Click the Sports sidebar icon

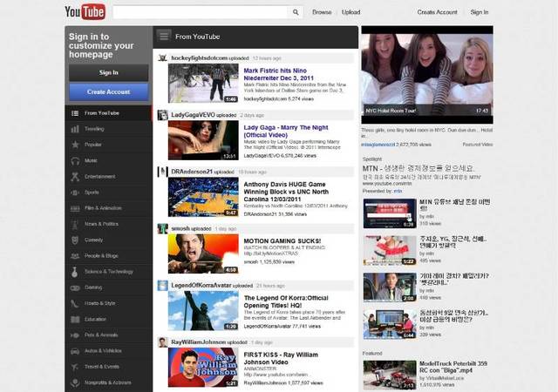(x=75, y=193)
